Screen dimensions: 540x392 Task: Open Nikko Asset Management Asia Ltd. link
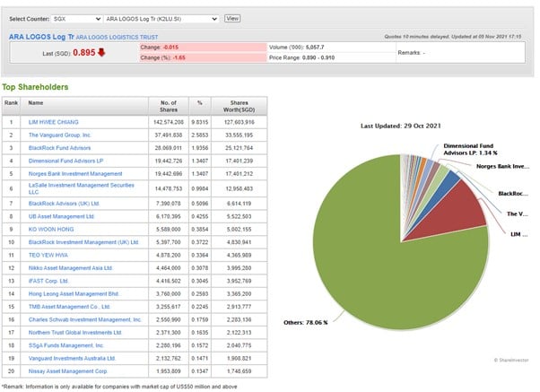click(71, 268)
